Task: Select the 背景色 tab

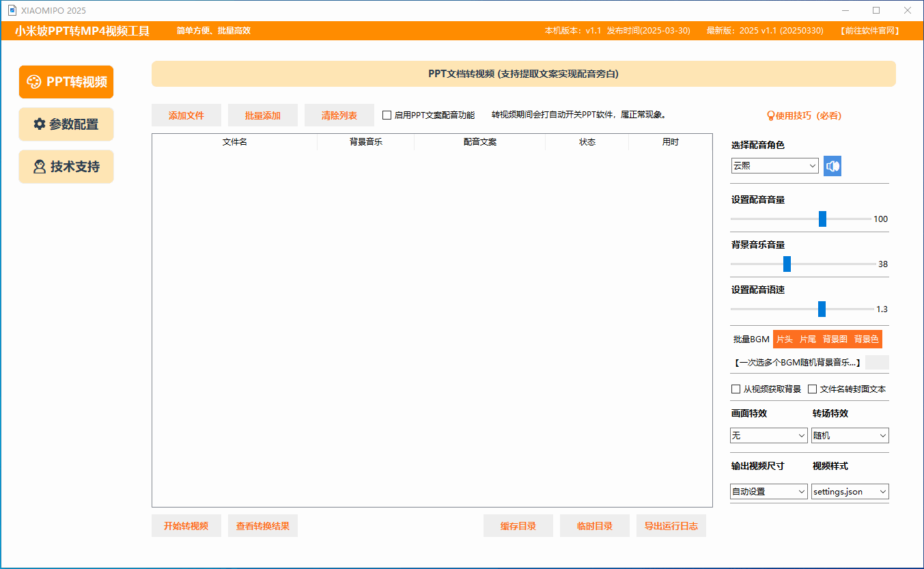Action: (866, 339)
